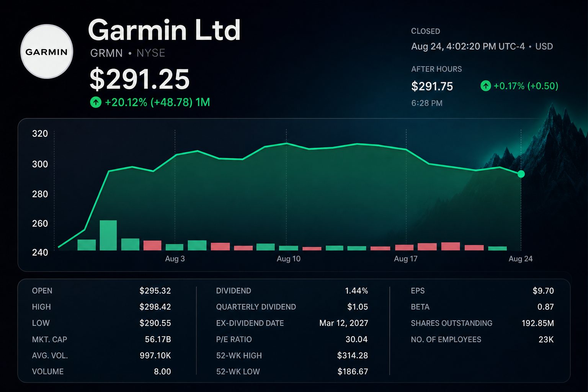The height and width of the screenshot is (392, 588).
Task: Click the tallest green volume bar
Action: (108, 235)
